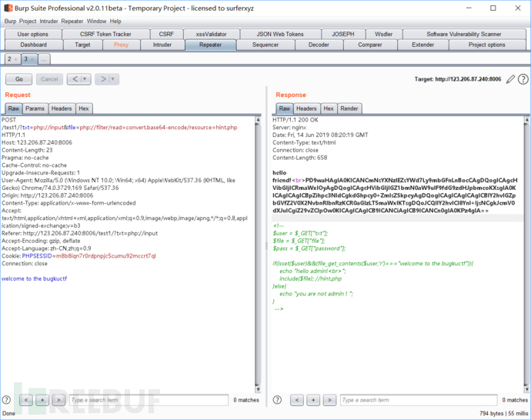Open the back history dropdown arrow
This screenshot has width=531, height=420.
click(85, 79)
